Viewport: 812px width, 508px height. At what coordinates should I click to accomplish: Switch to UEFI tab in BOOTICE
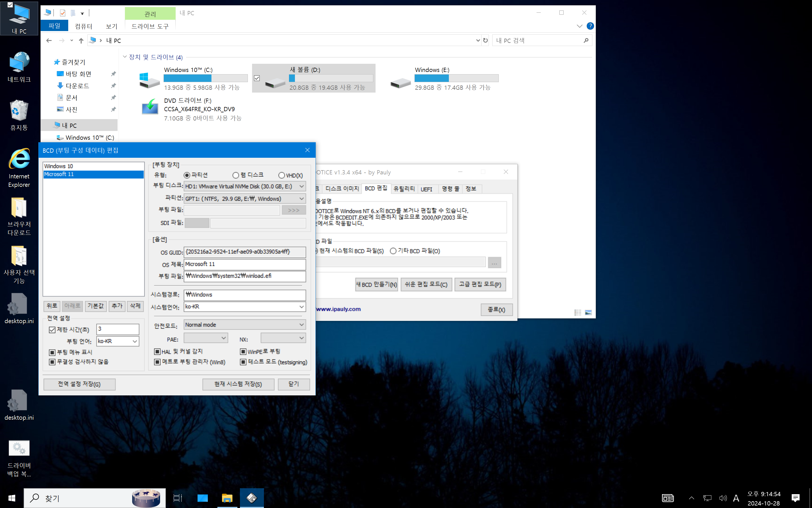[427, 189]
